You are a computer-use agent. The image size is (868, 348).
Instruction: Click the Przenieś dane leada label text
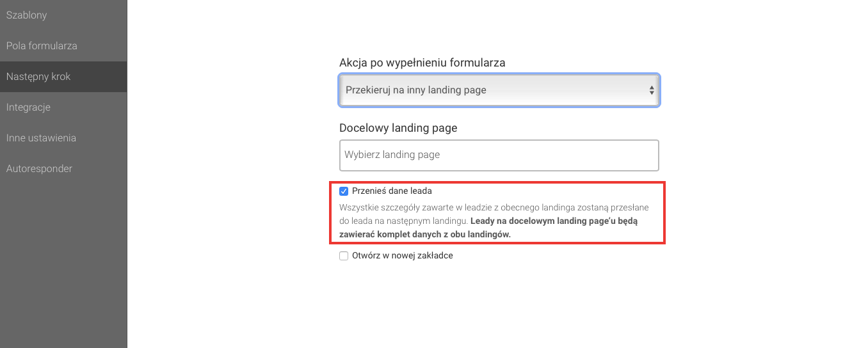tap(392, 191)
